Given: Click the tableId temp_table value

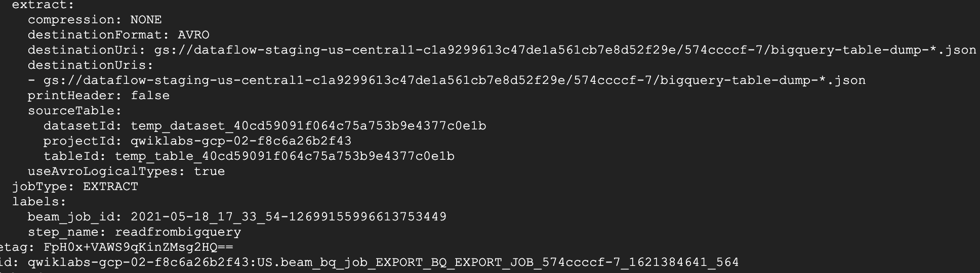Looking at the screenshot, I should [284, 156].
